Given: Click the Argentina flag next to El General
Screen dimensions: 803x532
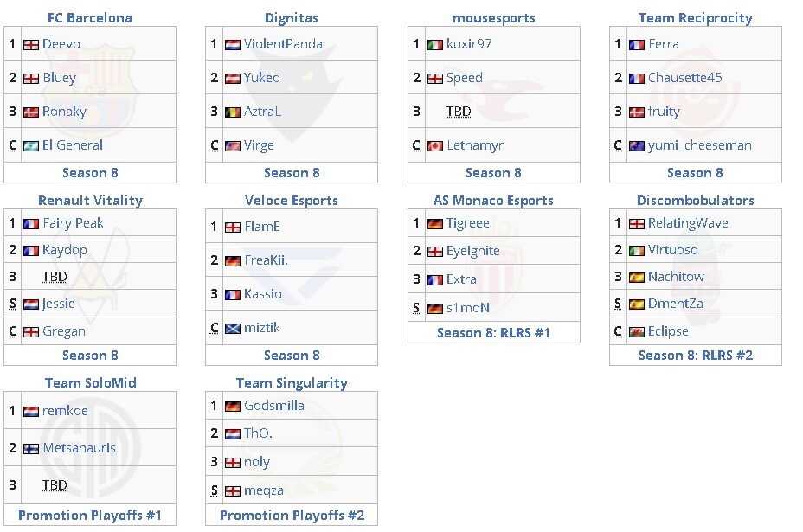Looking at the screenshot, I should [31, 146].
